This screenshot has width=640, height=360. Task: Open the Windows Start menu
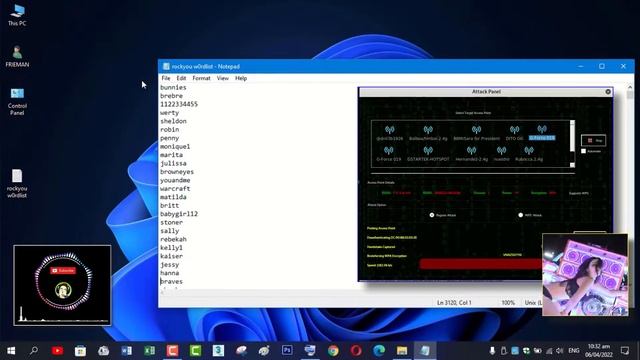[11, 351]
